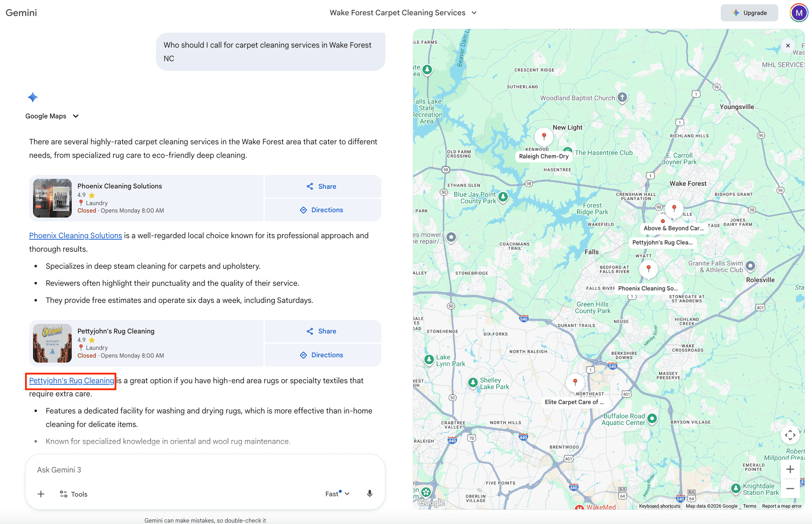The image size is (812, 524).
Task: Click the Gemini logo menu
Action: [21, 13]
